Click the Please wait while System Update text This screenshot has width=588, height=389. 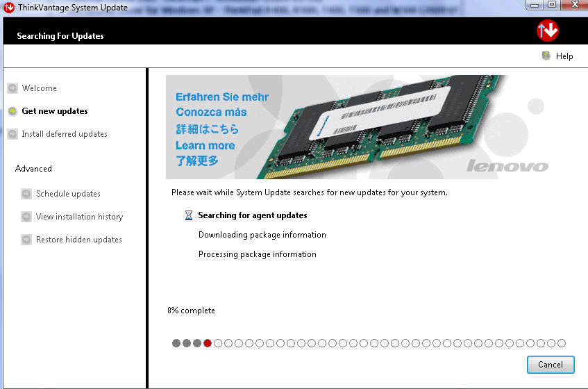[310, 192]
